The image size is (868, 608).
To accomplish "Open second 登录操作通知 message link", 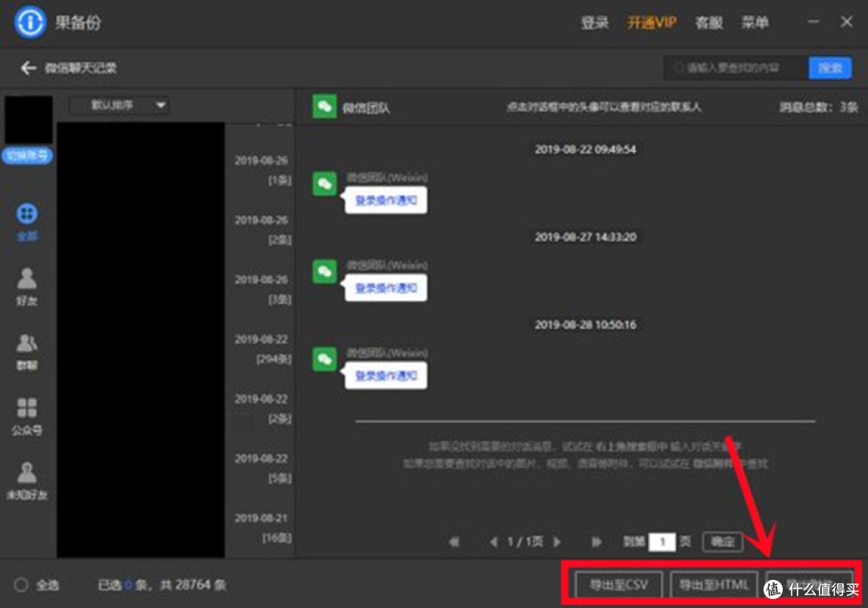I will [x=386, y=288].
